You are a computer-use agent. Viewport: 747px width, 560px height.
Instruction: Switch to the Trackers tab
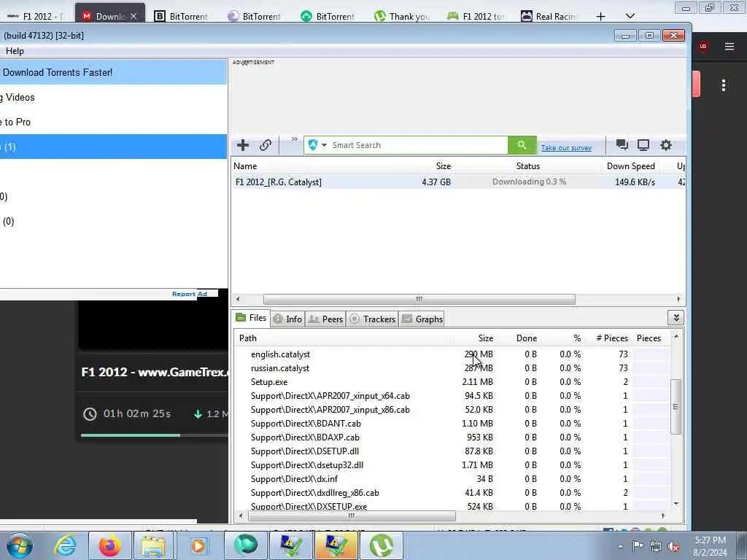tap(373, 319)
